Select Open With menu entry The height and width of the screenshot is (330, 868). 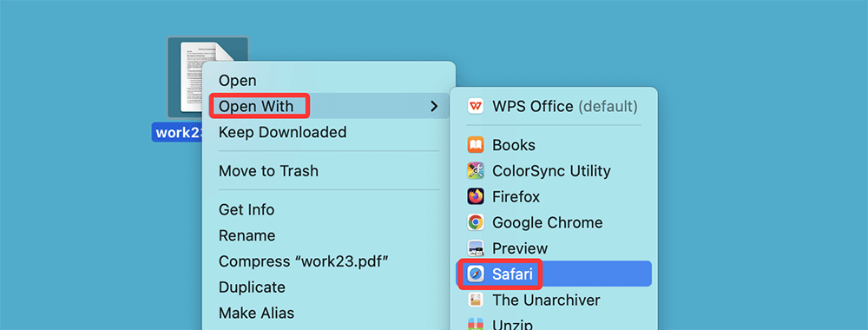[256, 106]
